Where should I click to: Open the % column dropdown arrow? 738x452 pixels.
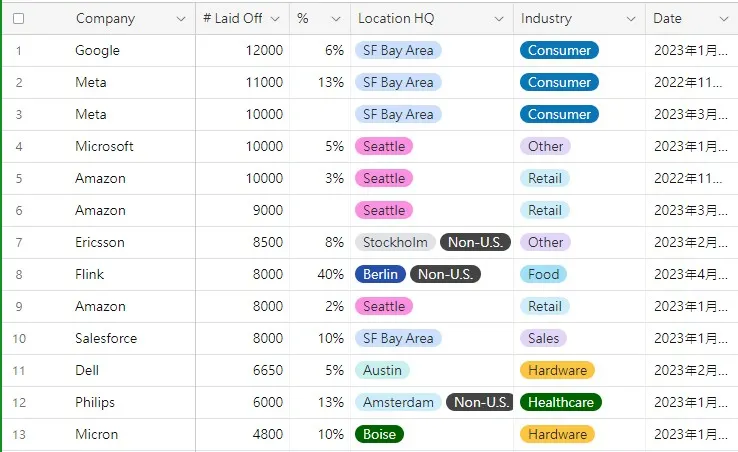pos(335,19)
